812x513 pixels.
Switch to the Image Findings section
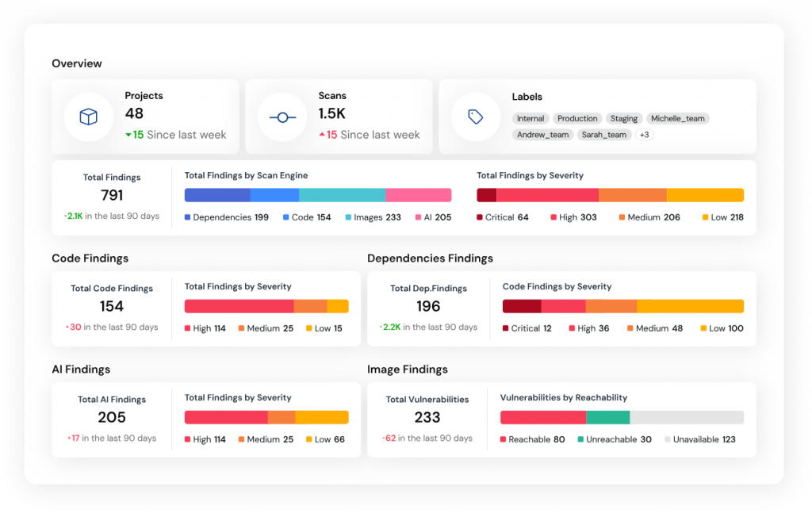(x=407, y=369)
